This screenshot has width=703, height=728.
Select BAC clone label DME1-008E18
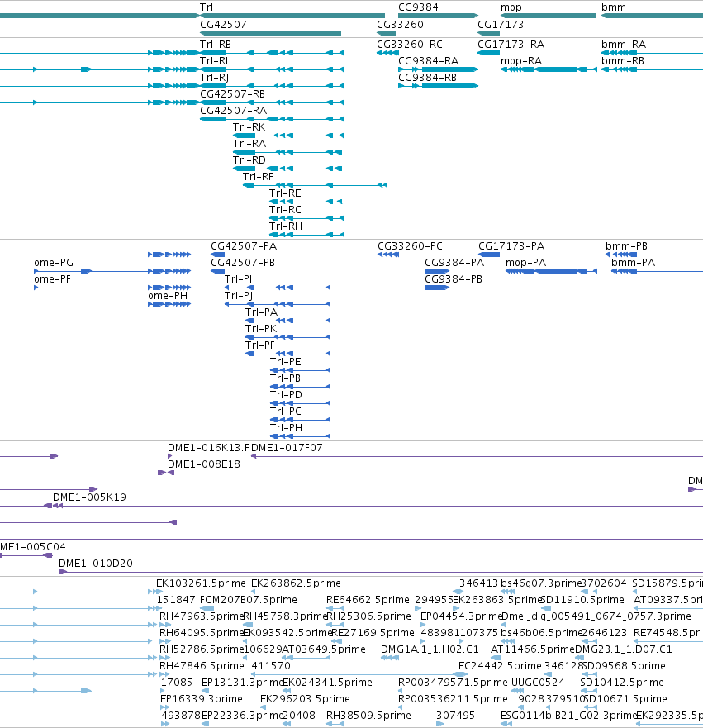click(x=204, y=464)
